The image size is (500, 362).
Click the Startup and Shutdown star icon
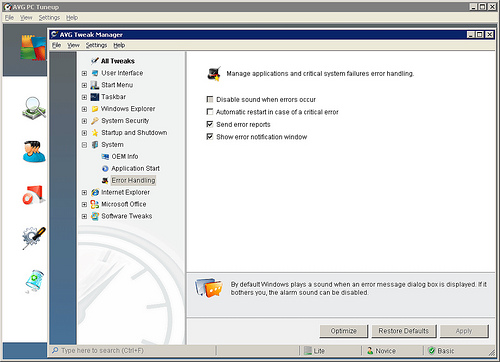click(95, 133)
